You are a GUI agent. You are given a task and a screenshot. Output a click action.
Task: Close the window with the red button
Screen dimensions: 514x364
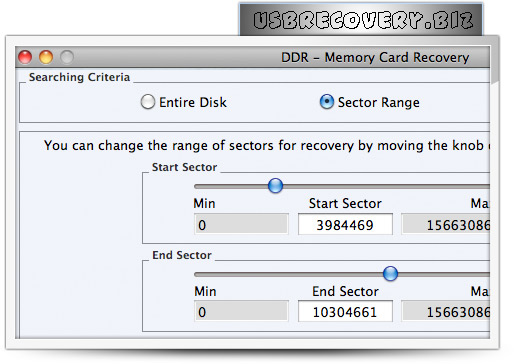25,57
